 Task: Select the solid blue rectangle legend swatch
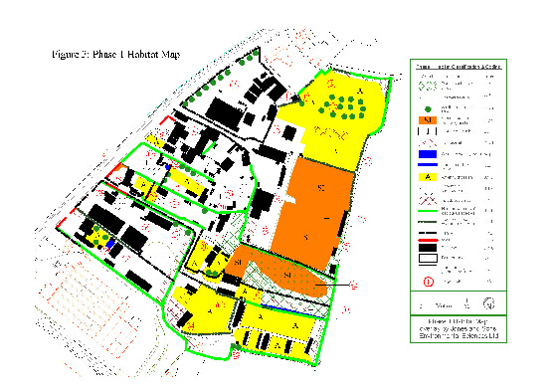click(428, 154)
